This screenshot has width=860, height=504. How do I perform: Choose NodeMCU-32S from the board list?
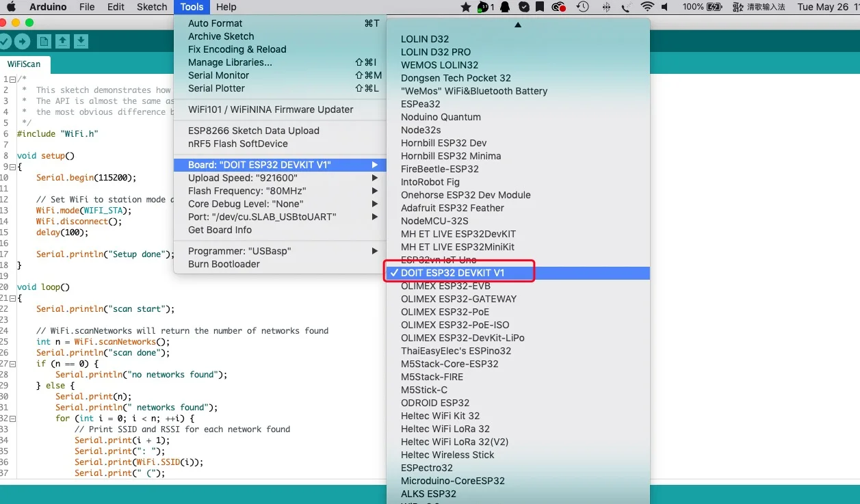434,221
